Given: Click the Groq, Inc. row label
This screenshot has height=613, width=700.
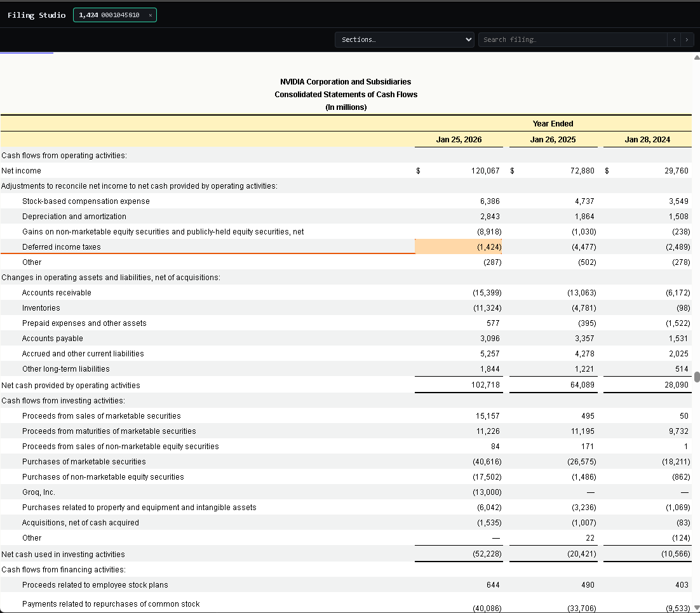Looking at the screenshot, I should [x=39, y=492].
